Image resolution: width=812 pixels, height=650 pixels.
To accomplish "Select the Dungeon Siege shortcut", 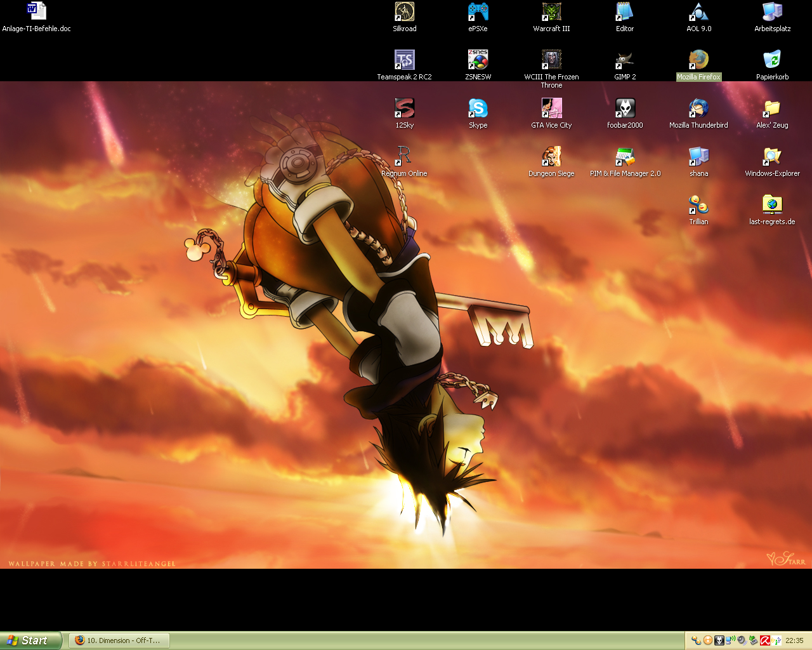I will pyautogui.click(x=551, y=157).
